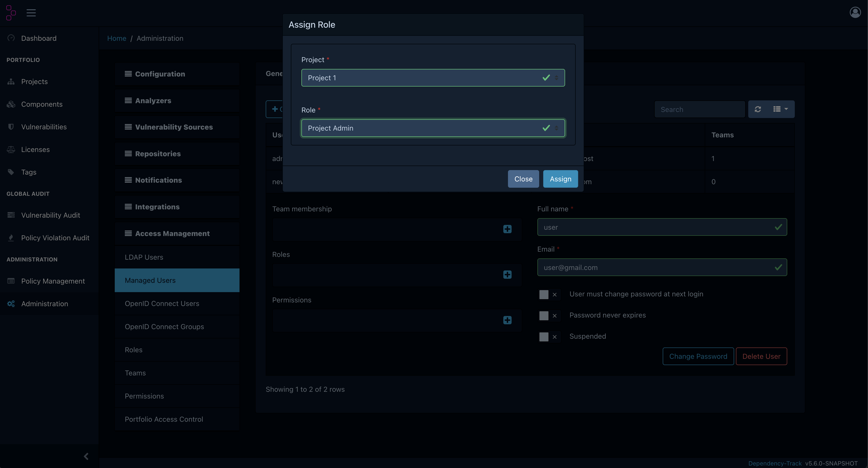This screenshot has height=468, width=868.
Task: Click the Dashboard gauge icon
Action: pyautogui.click(x=11, y=38)
